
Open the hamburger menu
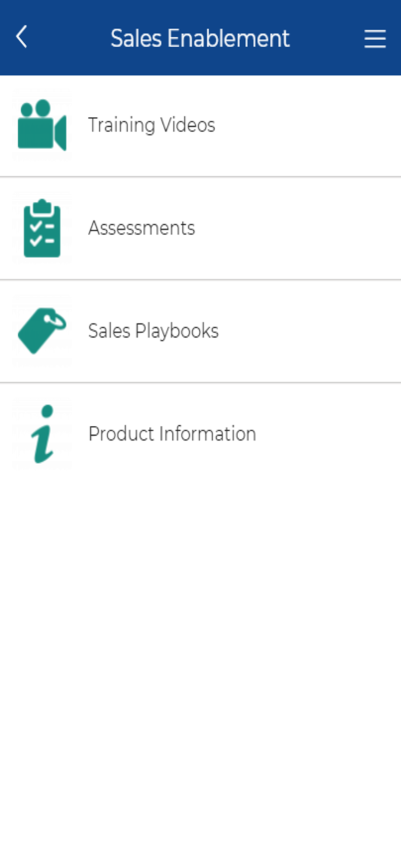point(375,39)
